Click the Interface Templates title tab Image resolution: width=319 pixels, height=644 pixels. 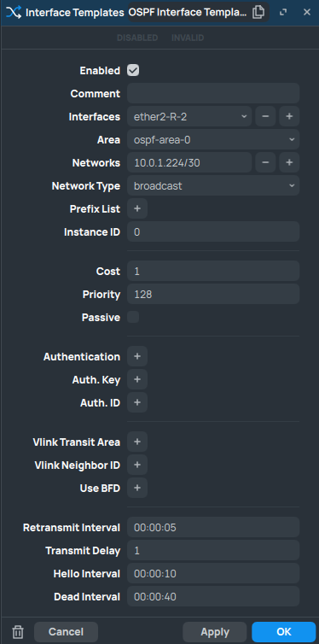pos(74,12)
